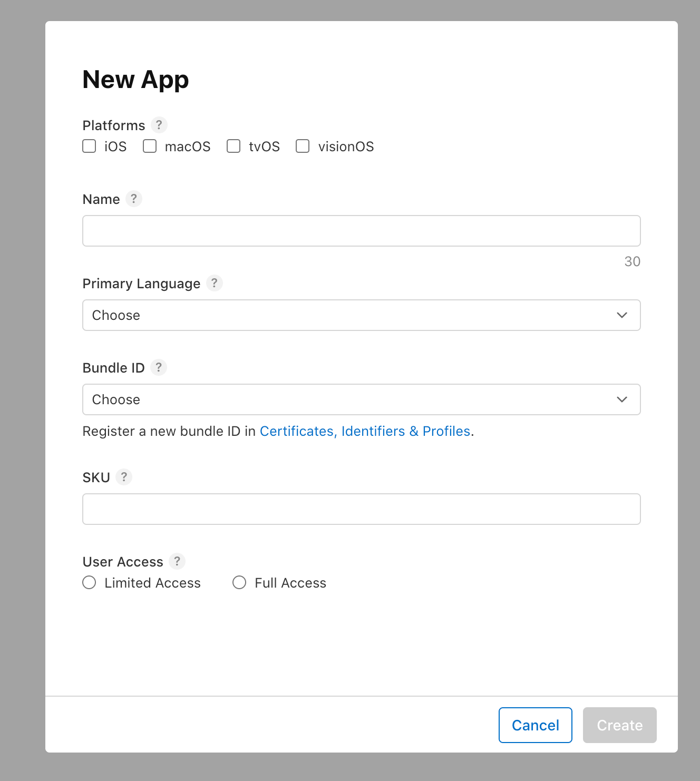Choose the Limited Access radio option

click(x=89, y=582)
